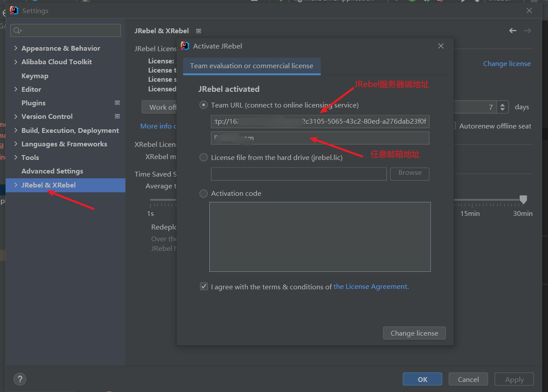This screenshot has height=392, width=548.
Task: Expand Build, Execution, Deployment node
Action: 16,130
